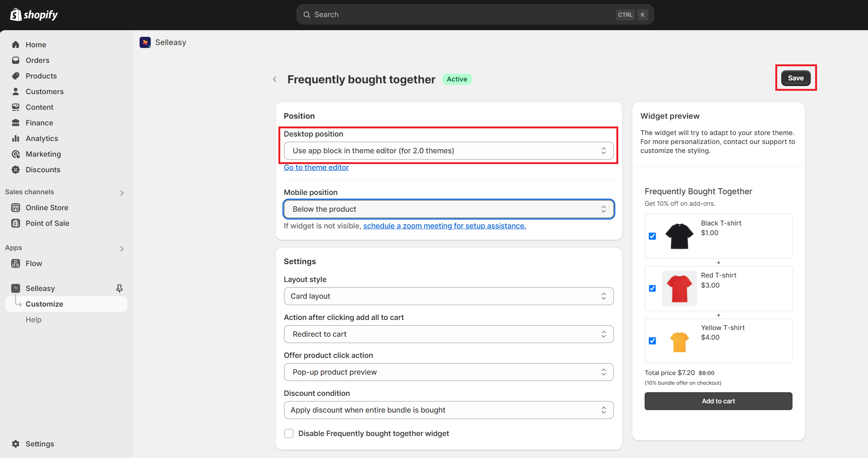Open Analytics from the sidebar icon
The image size is (868, 458).
[x=16, y=138]
